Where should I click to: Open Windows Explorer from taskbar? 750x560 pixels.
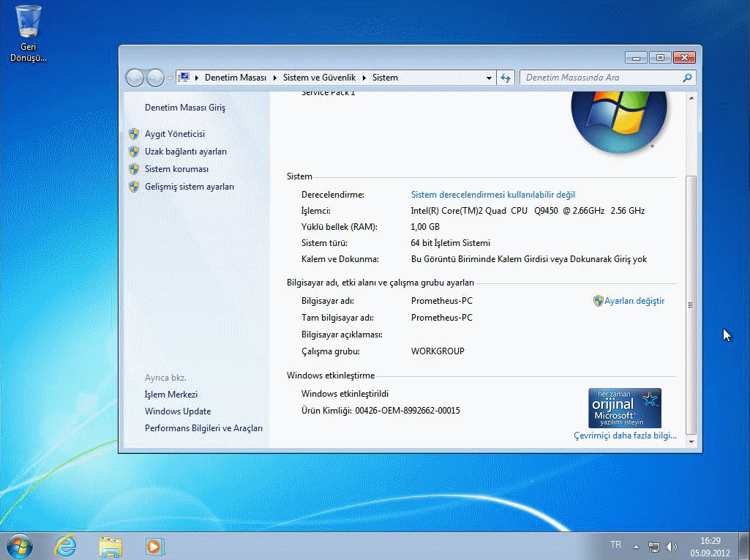110,546
